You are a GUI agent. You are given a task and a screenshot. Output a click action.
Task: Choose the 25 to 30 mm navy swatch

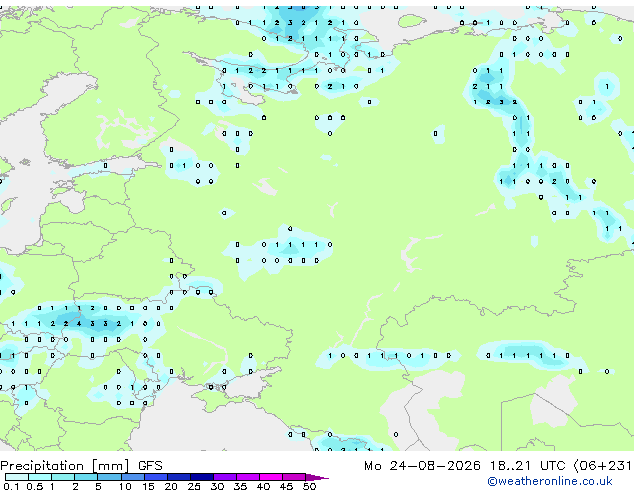coord(201,477)
